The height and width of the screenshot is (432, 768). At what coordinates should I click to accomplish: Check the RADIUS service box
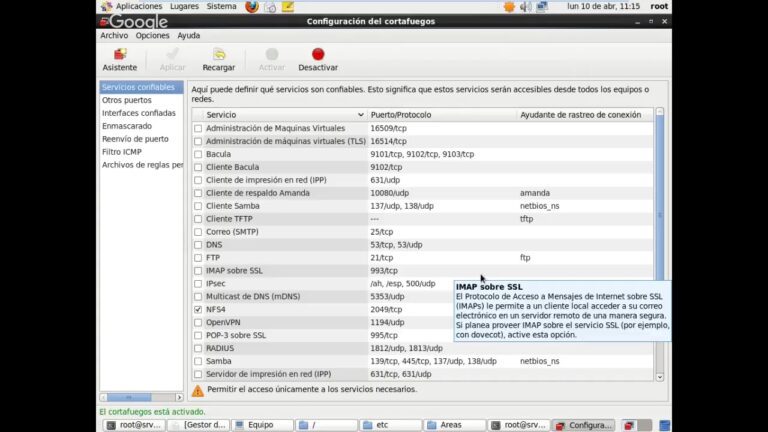click(198, 348)
